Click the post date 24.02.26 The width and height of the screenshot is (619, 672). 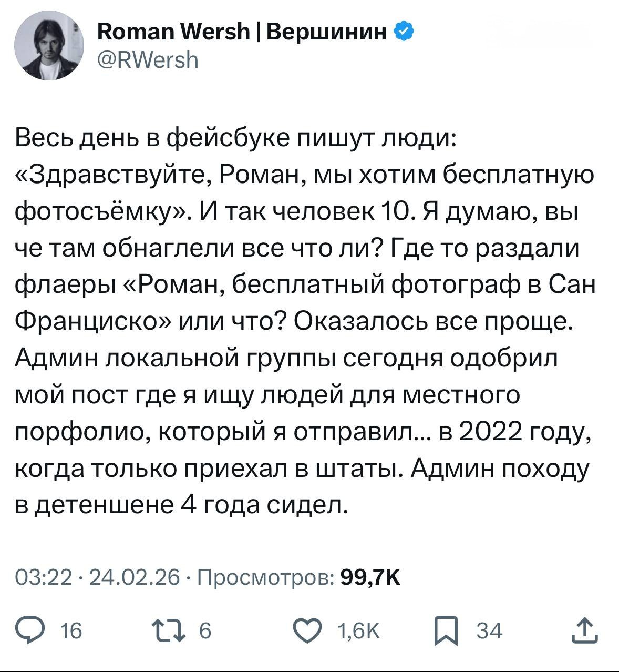[136, 577]
